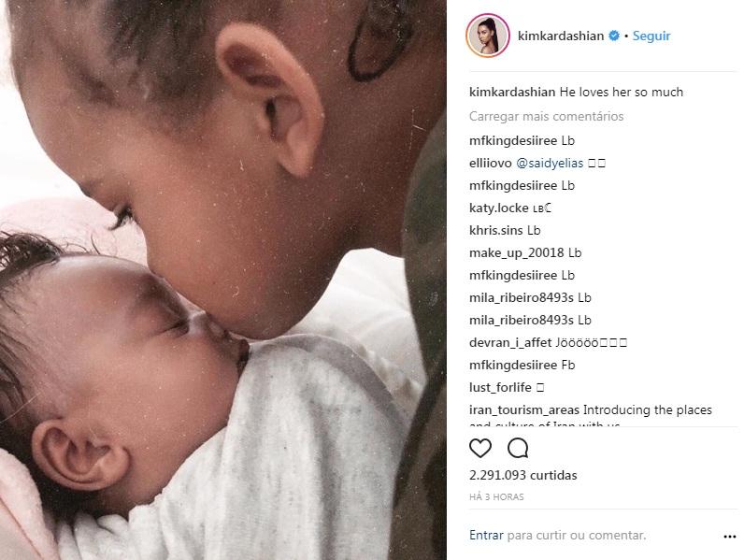
Task: Open devran_i_affet commenter profile
Action: point(510,343)
